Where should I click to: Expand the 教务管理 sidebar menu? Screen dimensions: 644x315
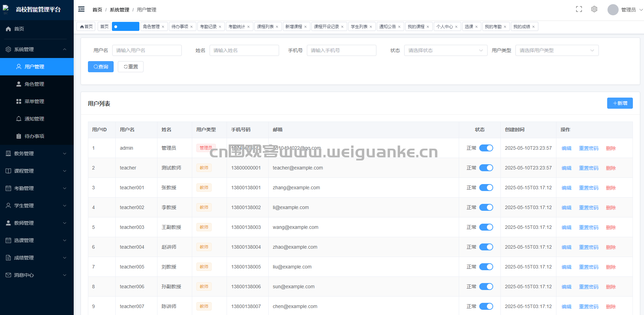(36, 154)
